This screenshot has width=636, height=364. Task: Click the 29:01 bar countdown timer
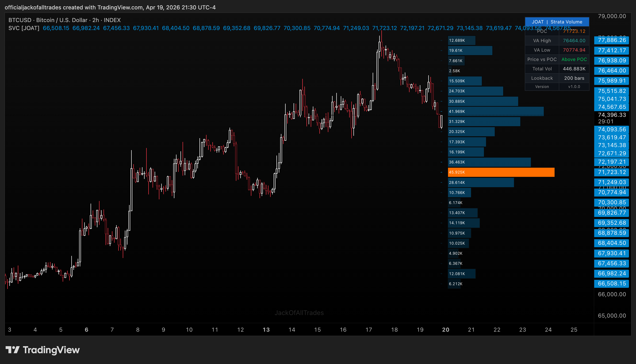point(605,121)
